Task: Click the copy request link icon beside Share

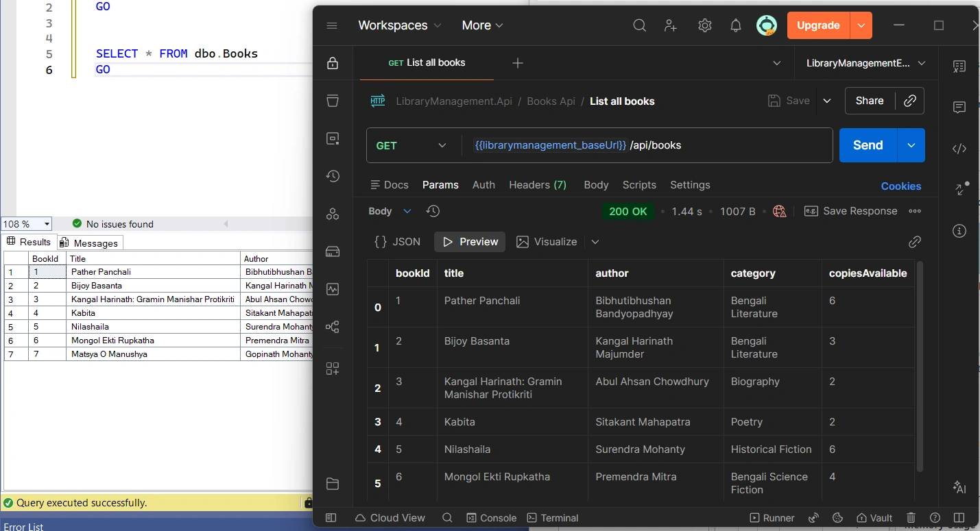Action: 910,101
